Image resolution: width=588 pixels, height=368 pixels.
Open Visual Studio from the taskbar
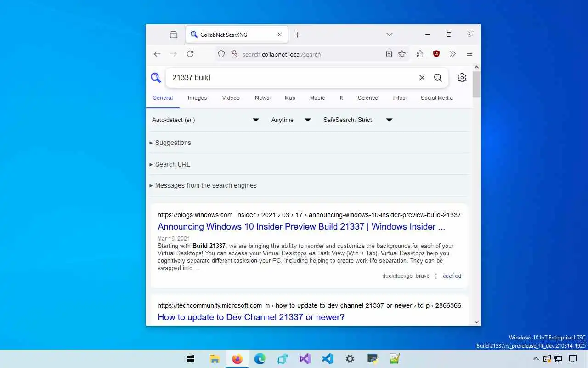tap(305, 359)
